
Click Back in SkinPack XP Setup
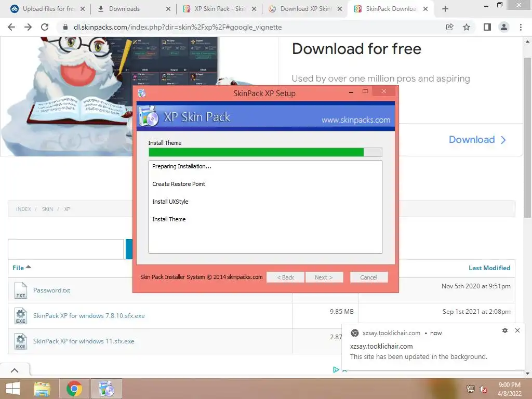click(x=285, y=277)
